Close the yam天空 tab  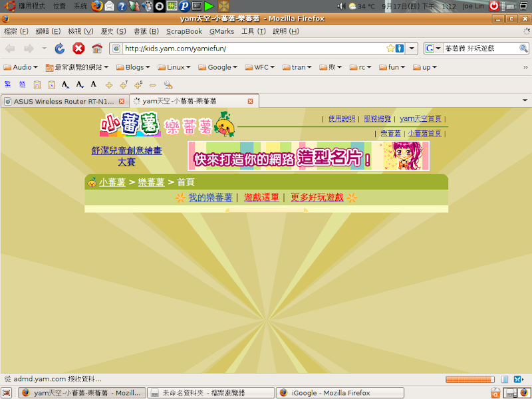tap(251, 101)
